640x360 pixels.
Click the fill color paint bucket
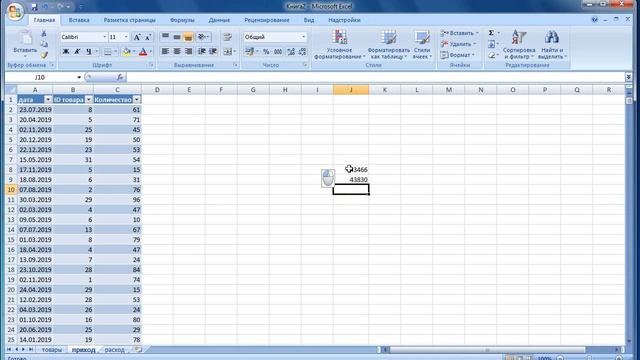[x=126, y=52]
